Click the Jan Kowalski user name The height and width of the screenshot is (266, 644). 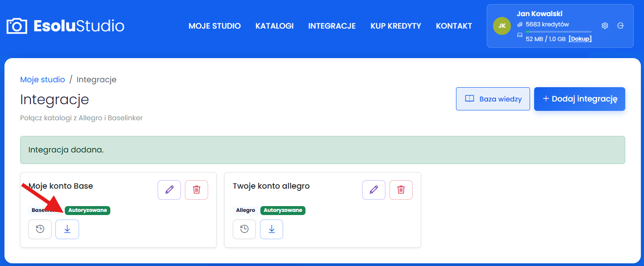point(539,14)
